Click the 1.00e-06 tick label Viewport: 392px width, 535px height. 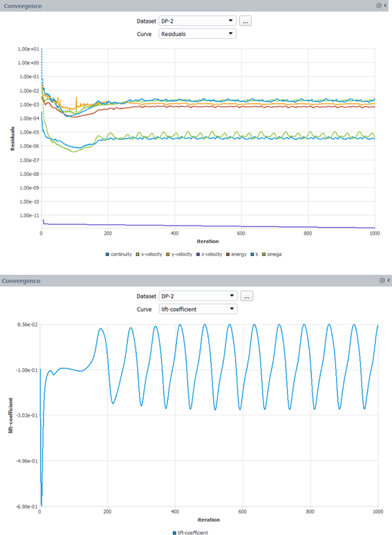pyautogui.click(x=29, y=146)
